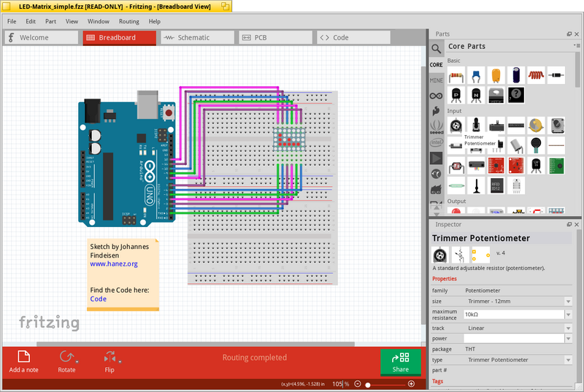Click the zoom out minus icon

pos(358,384)
